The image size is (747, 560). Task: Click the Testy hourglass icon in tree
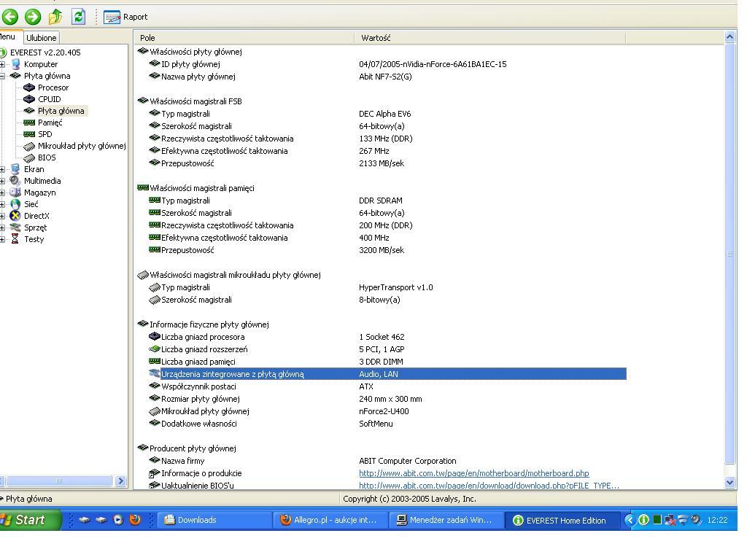pyautogui.click(x=15, y=239)
